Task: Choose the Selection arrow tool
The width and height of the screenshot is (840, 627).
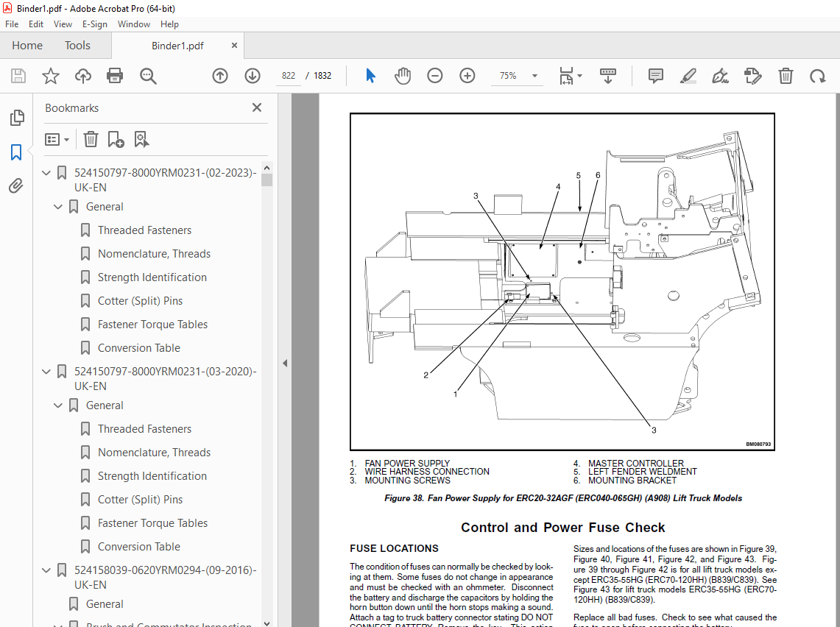Action: (x=370, y=76)
